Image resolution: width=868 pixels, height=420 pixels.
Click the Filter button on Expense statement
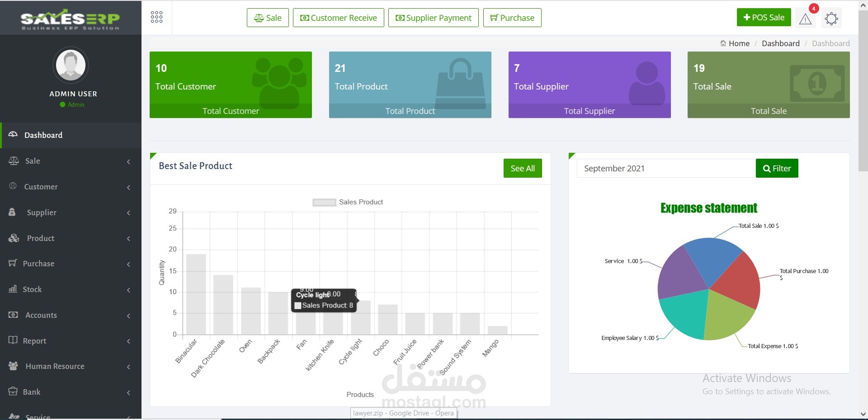(777, 168)
